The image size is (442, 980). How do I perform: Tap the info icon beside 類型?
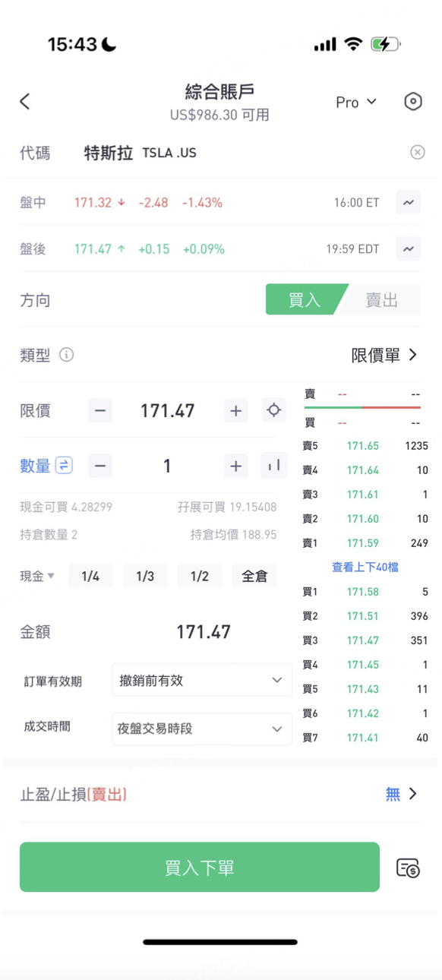click(67, 355)
